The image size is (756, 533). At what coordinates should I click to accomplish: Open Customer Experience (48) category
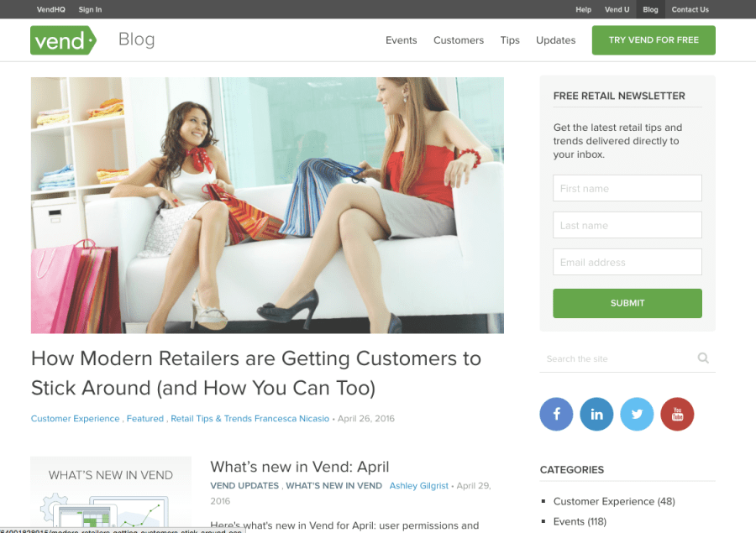(614, 501)
